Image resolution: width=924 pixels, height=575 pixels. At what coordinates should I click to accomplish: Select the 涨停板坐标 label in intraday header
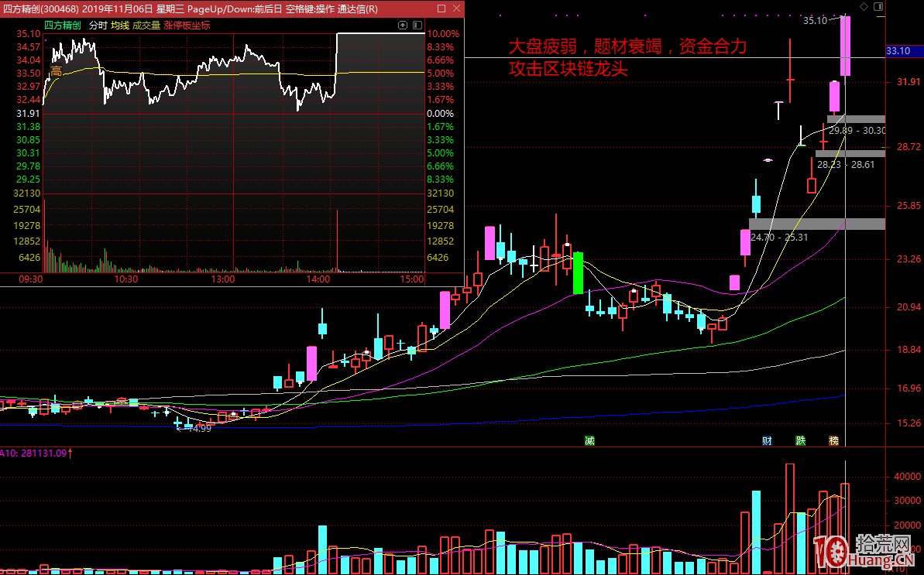[x=186, y=26]
